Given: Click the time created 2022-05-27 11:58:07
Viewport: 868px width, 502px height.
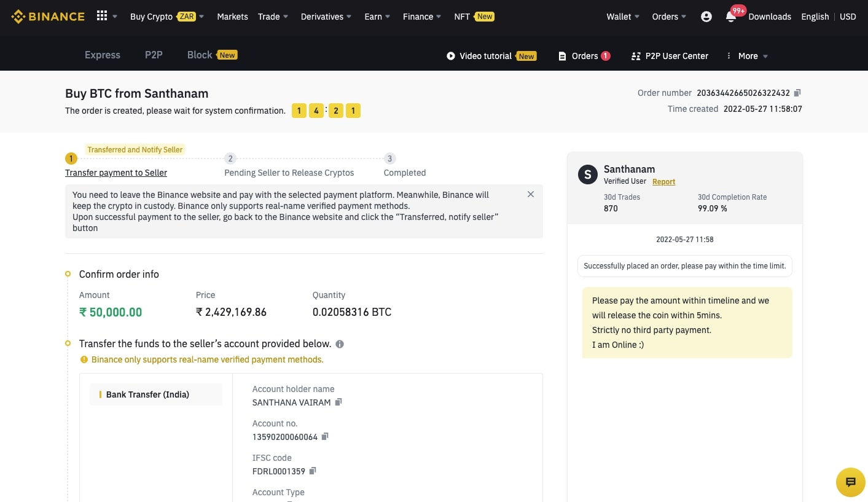Looking at the screenshot, I should (762, 109).
